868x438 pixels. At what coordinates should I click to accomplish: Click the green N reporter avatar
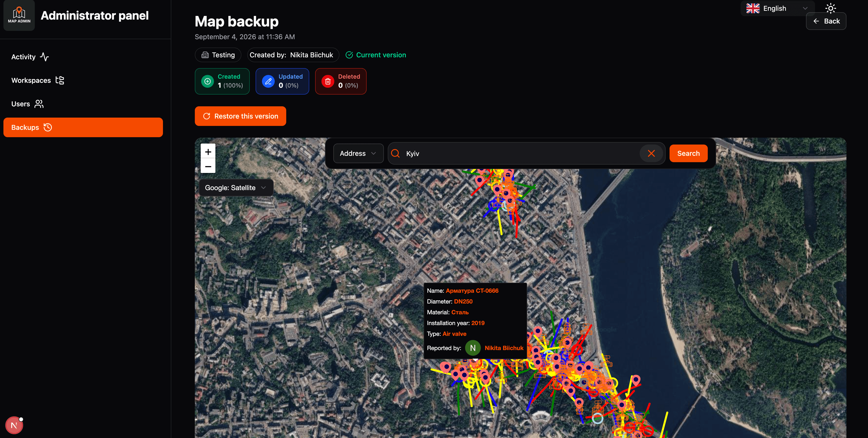[x=473, y=348]
